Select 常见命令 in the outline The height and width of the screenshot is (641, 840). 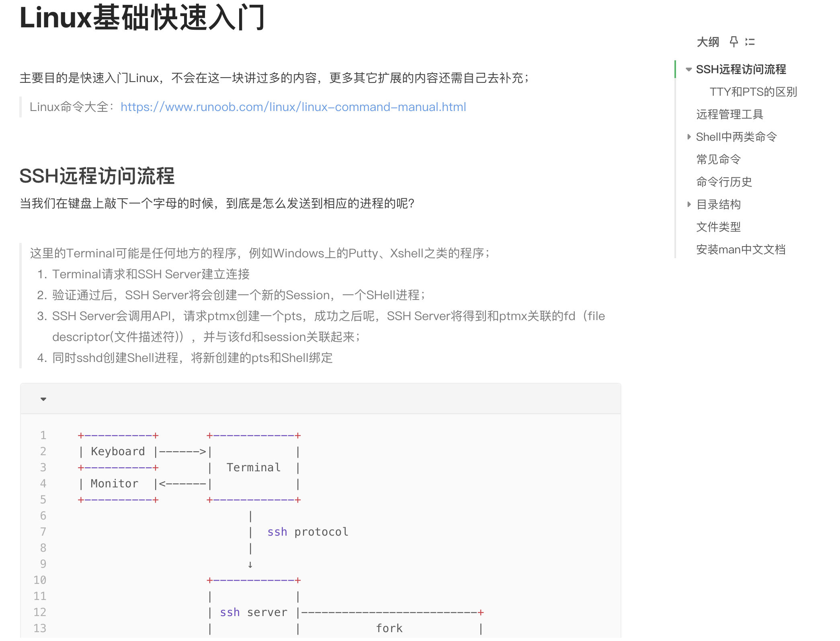pos(718,160)
